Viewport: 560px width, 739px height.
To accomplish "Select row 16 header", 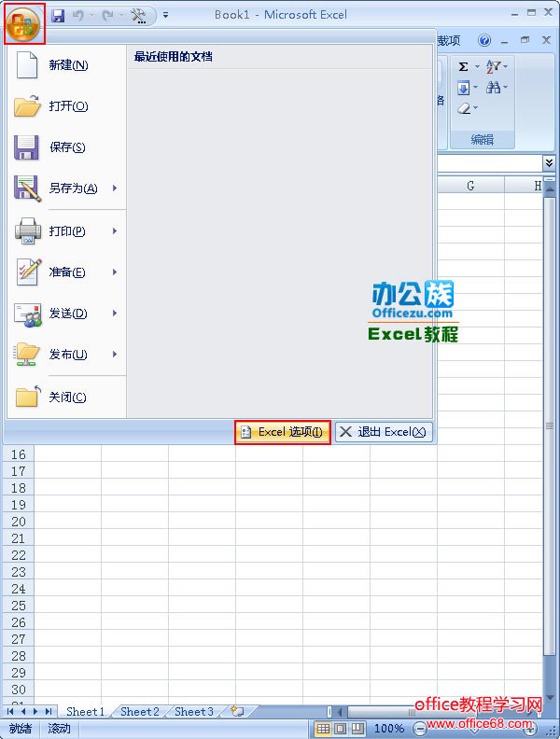I will pos(19,454).
